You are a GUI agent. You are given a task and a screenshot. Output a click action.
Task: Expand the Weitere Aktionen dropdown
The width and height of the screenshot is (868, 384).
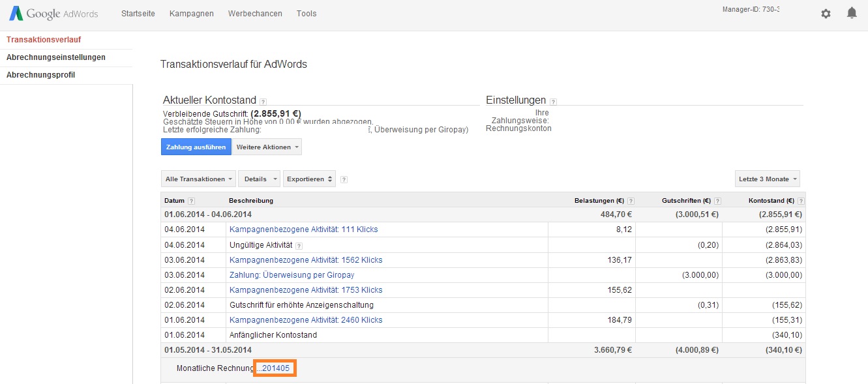coord(267,147)
